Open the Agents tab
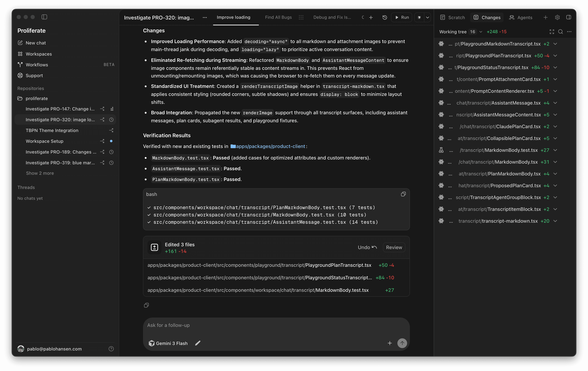The width and height of the screenshot is (588, 371). 521,17
